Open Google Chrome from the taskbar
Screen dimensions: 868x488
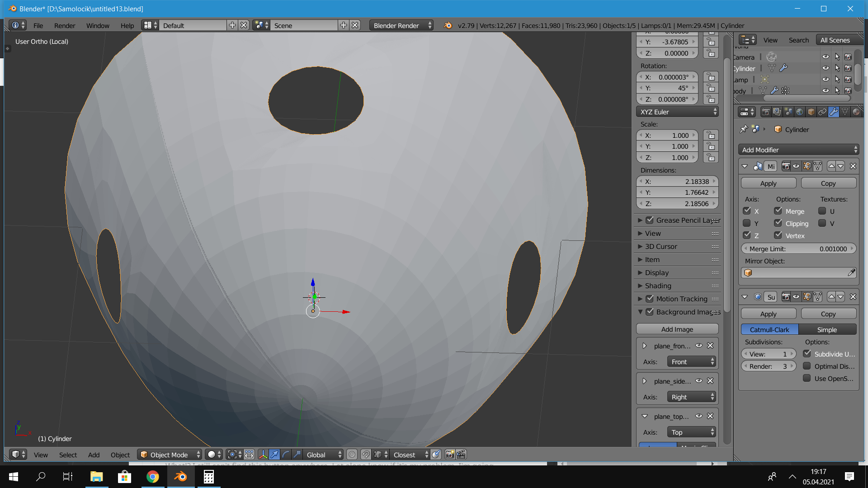point(152,477)
